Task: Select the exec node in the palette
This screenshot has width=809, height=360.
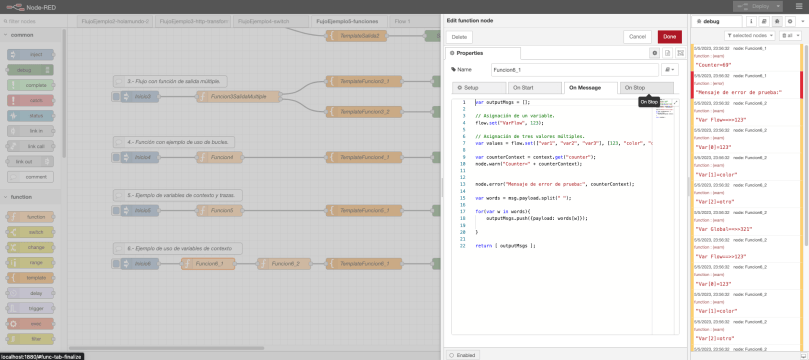Action: 31,324
